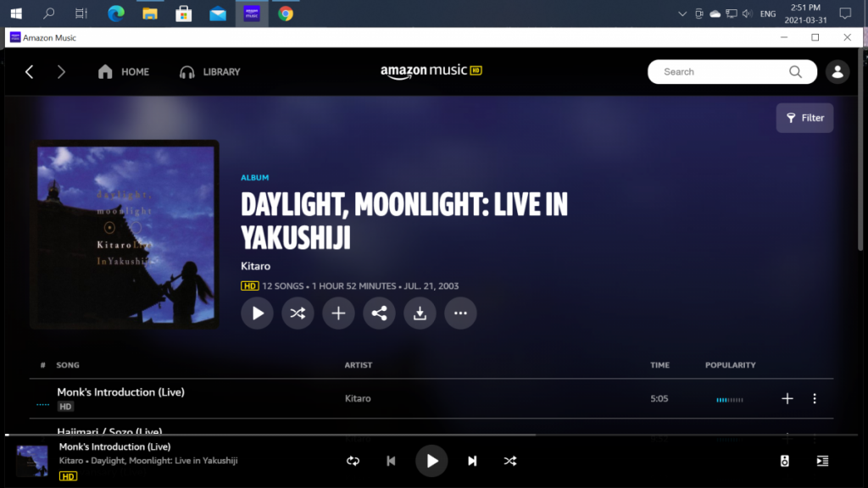Share the album
This screenshot has height=488, width=868.
coord(379,313)
